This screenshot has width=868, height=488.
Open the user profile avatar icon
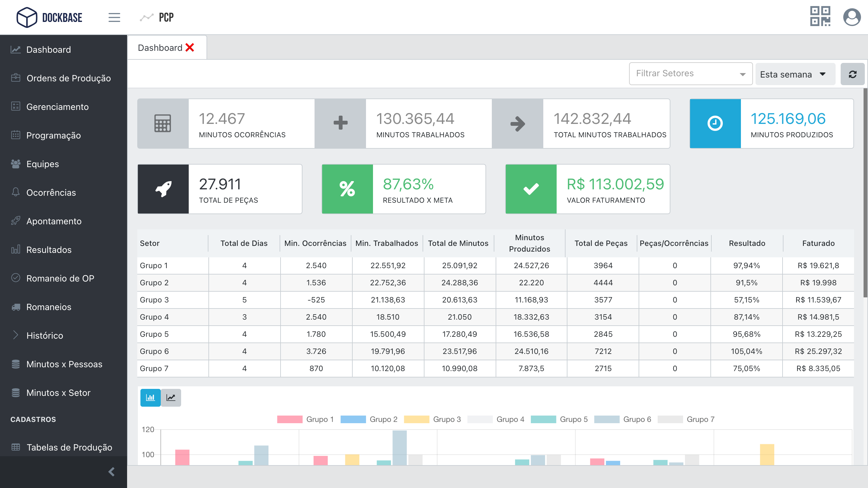851,17
